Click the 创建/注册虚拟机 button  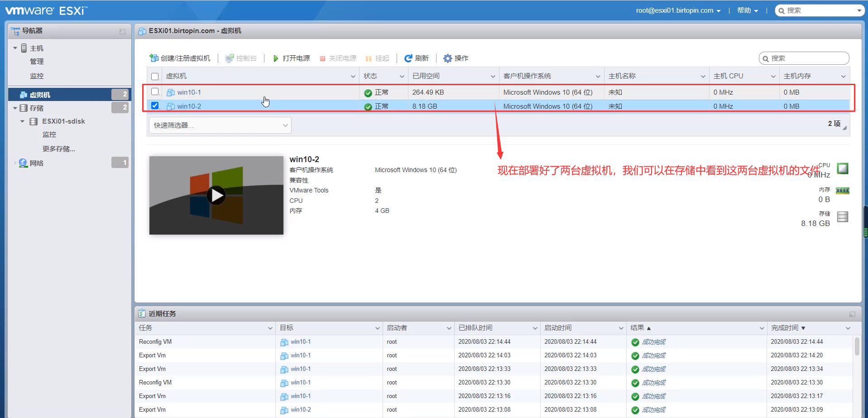point(180,58)
